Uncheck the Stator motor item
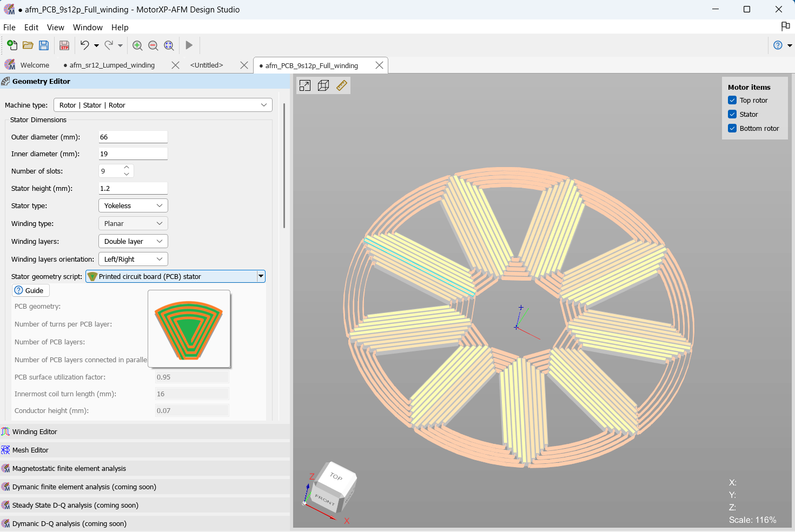This screenshot has width=795, height=532. point(732,114)
